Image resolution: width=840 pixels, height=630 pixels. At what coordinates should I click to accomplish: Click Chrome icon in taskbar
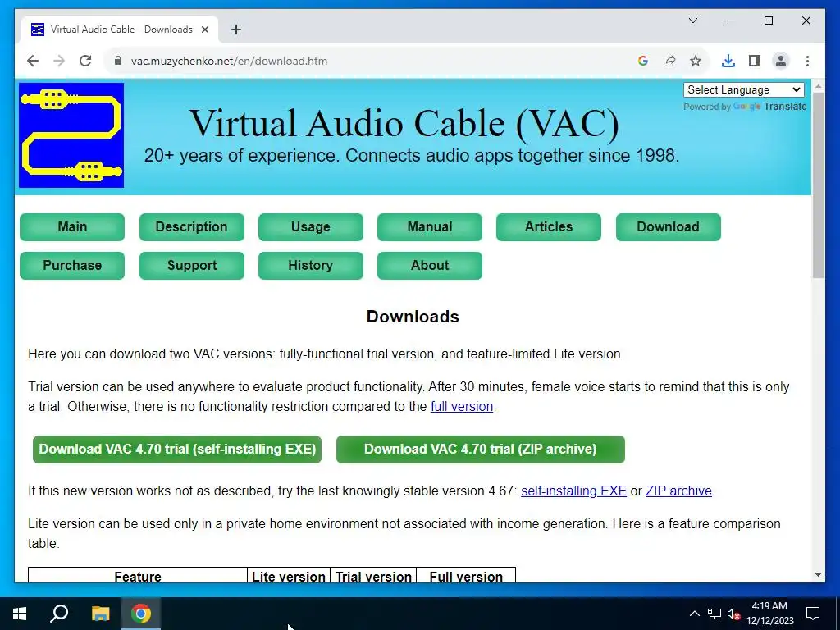[141, 614]
